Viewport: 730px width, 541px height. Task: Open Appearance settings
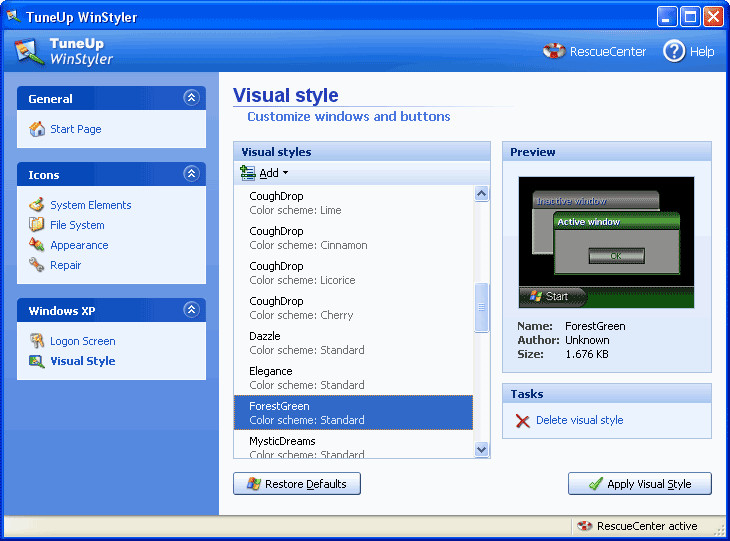click(x=79, y=245)
